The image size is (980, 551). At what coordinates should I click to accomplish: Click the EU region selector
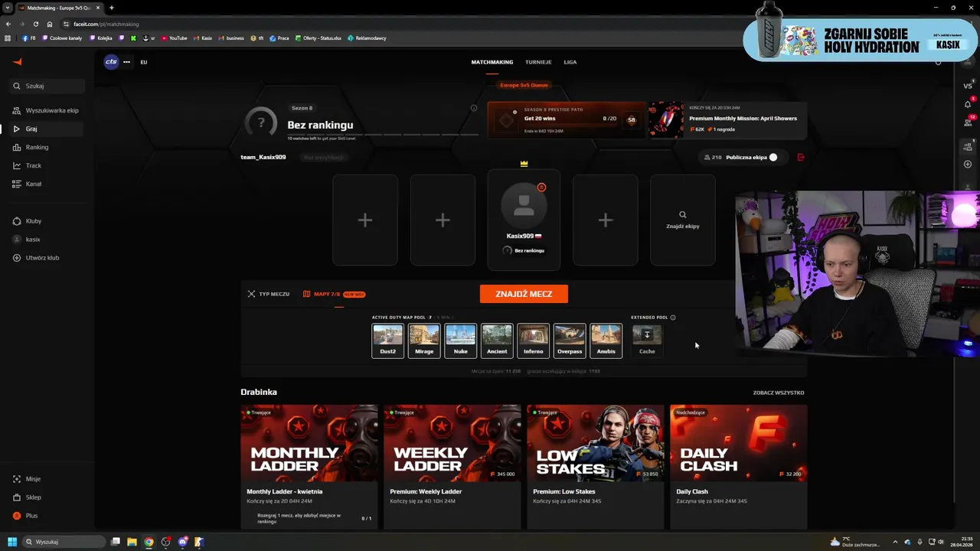[x=143, y=62]
